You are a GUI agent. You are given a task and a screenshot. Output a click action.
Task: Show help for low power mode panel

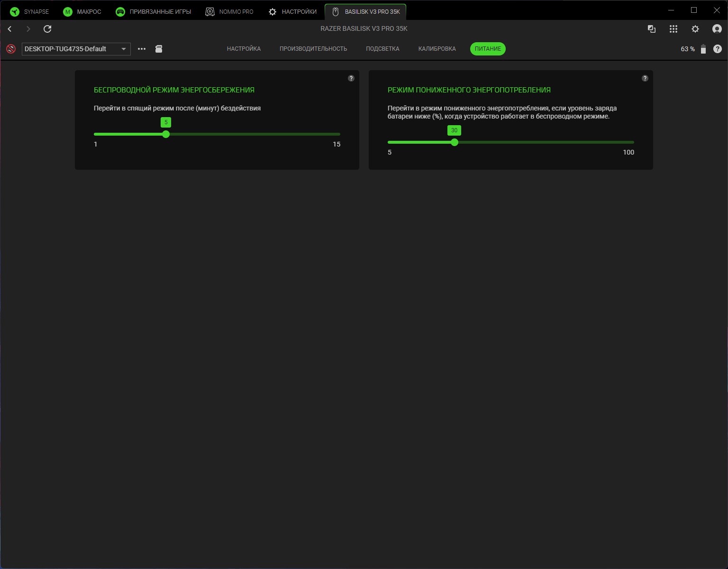(645, 78)
